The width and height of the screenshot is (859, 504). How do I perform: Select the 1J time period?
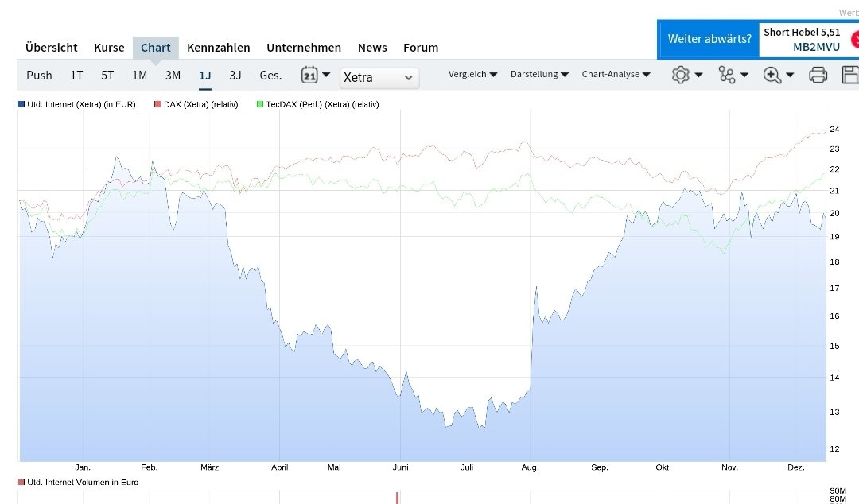point(204,75)
